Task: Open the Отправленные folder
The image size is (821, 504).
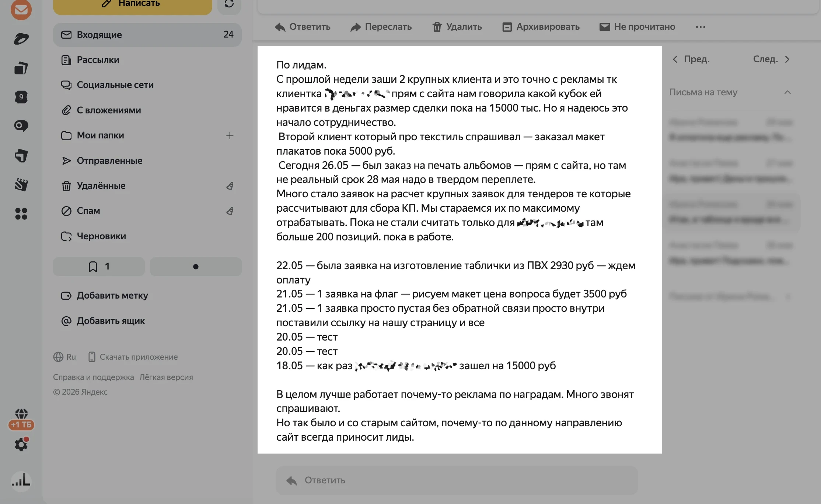Action: (x=147, y=161)
